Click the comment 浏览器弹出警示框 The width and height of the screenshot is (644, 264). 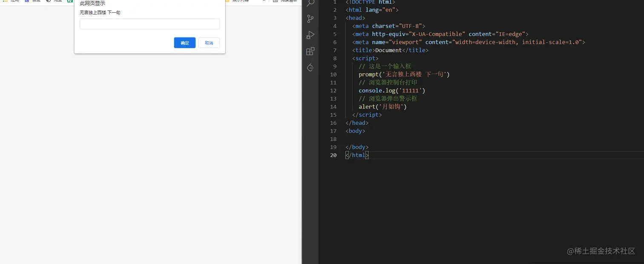click(x=388, y=99)
